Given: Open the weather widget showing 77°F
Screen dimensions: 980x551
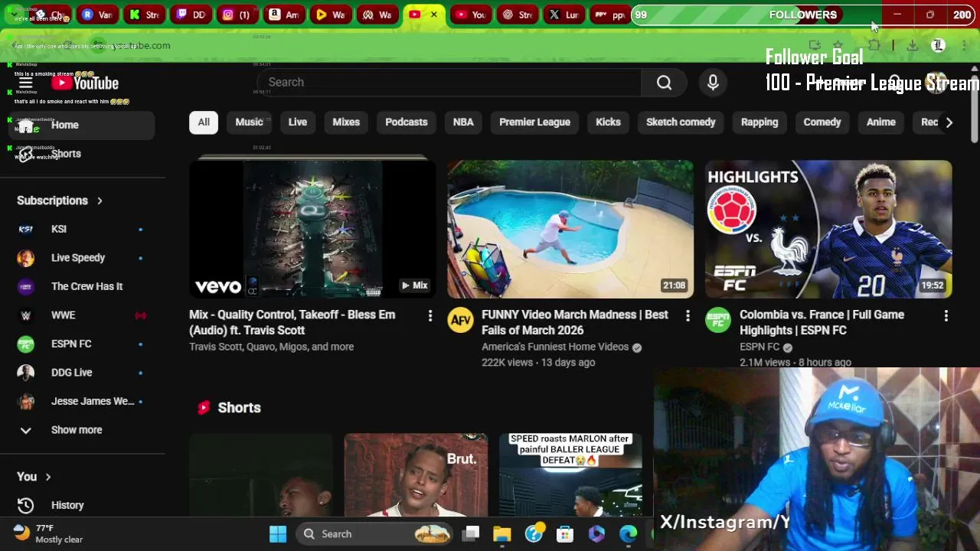Looking at the screenshot, I should 48,533.
